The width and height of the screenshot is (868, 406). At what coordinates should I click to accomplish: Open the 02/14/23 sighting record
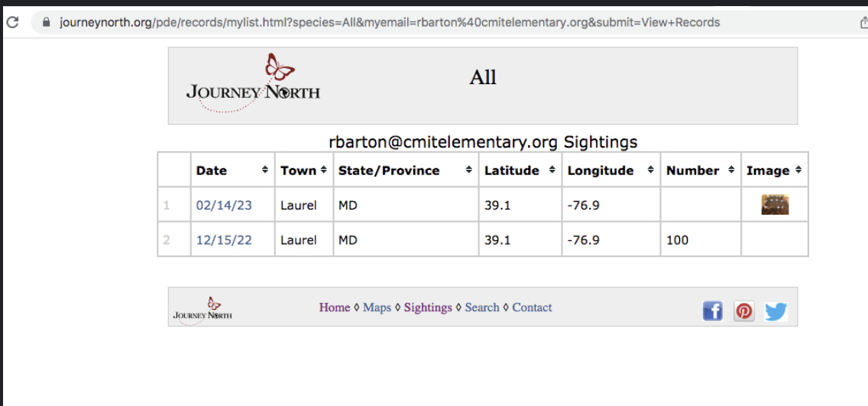click(224, 206)
